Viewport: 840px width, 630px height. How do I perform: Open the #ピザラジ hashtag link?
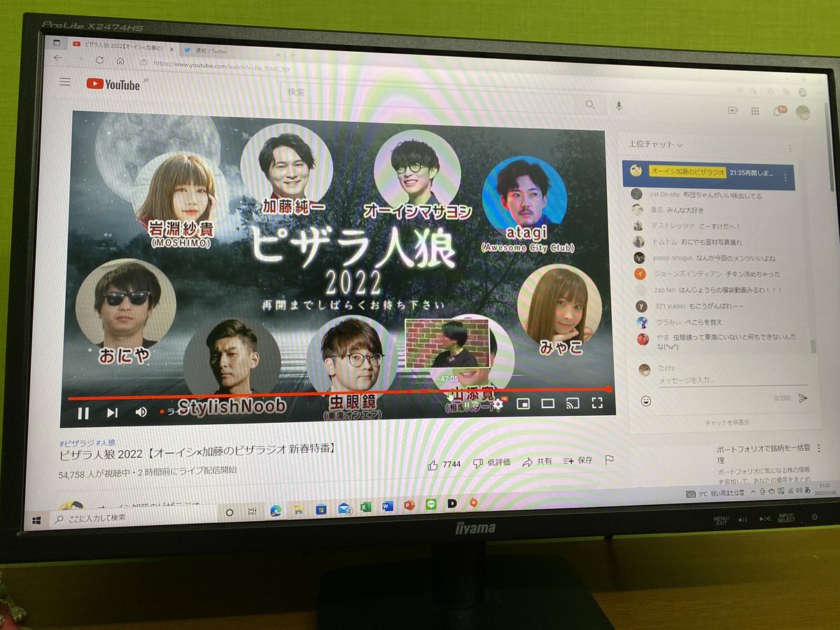76,442
